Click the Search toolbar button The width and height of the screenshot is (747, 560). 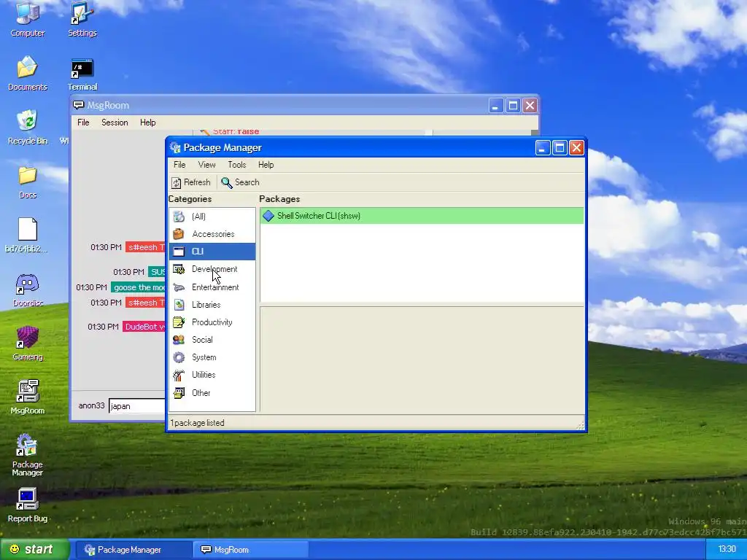pyautogui.click(x=240, y=182)
